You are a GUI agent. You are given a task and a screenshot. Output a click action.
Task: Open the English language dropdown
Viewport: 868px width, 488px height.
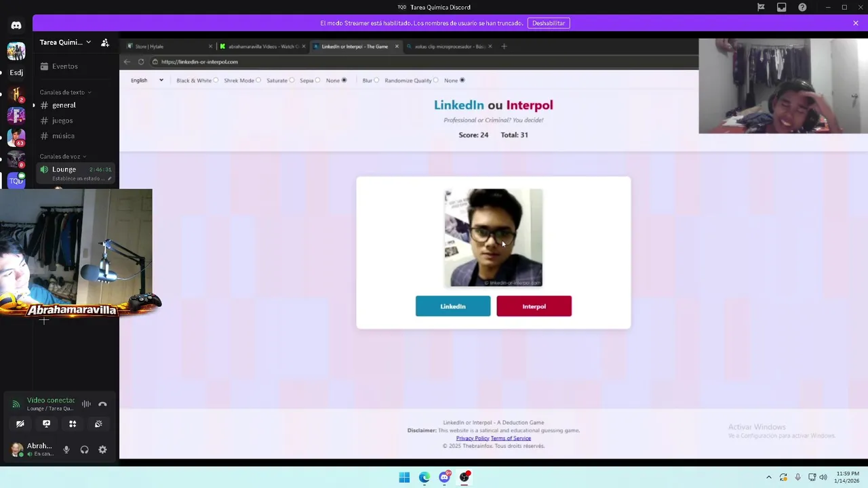tap(147, 80)
